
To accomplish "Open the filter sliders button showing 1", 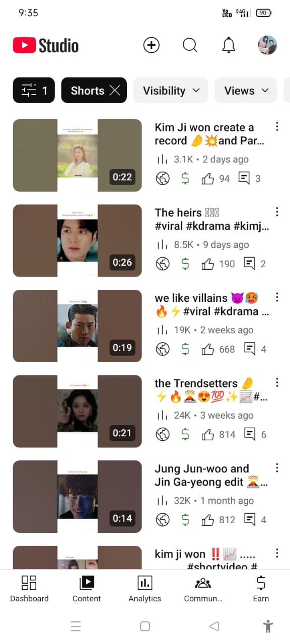I will coord(34,91).
